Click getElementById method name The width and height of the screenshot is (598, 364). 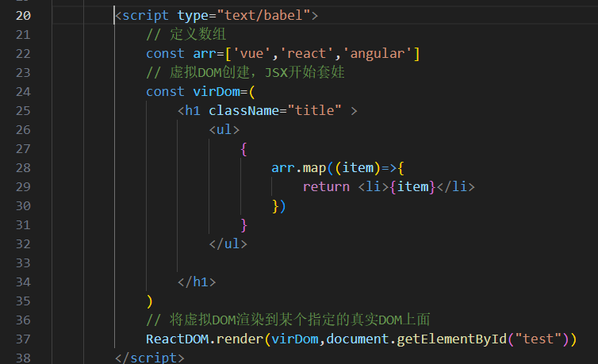452,339
